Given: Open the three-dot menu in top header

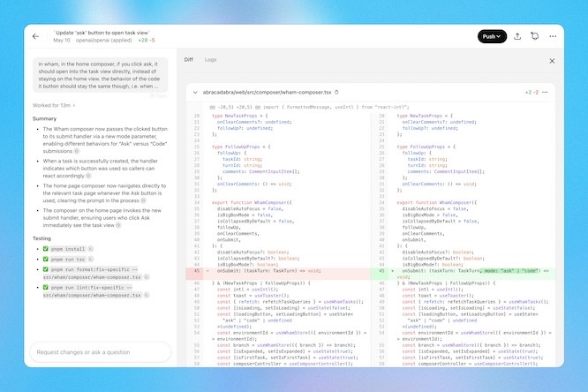Looking at the screenshot, I should pos(553,36).
